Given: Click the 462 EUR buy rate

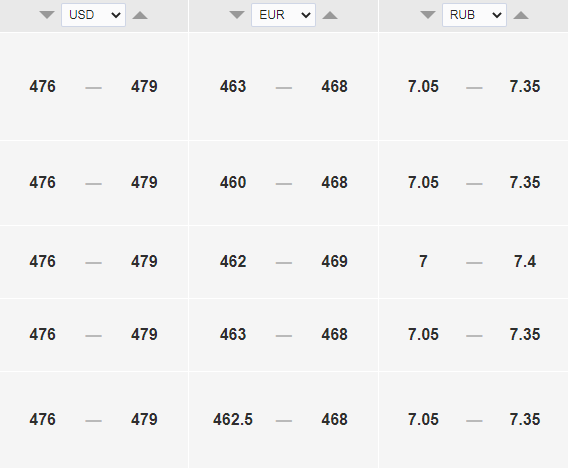Looking at the screenshot, I should click(x=233, y=262).
